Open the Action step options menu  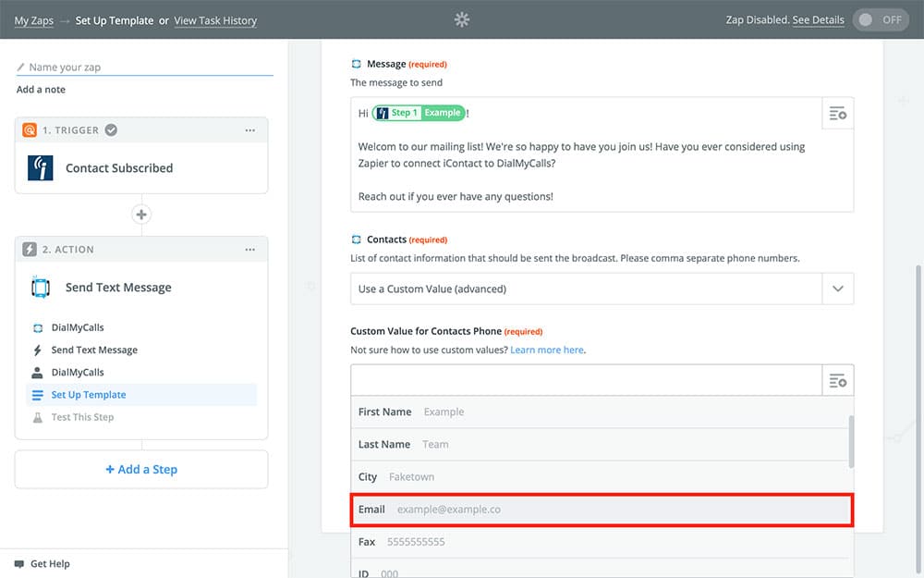249,250
